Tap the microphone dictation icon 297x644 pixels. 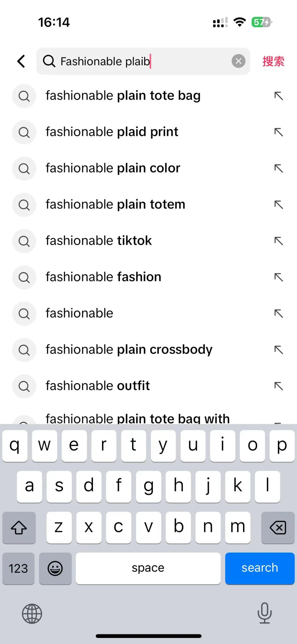click(265, 613)
